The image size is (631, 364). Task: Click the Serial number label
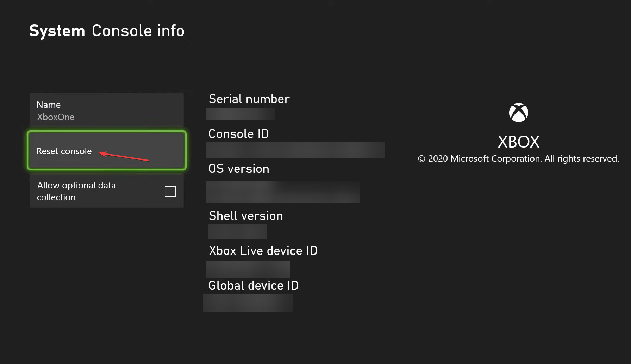click(x=249, y=99)
